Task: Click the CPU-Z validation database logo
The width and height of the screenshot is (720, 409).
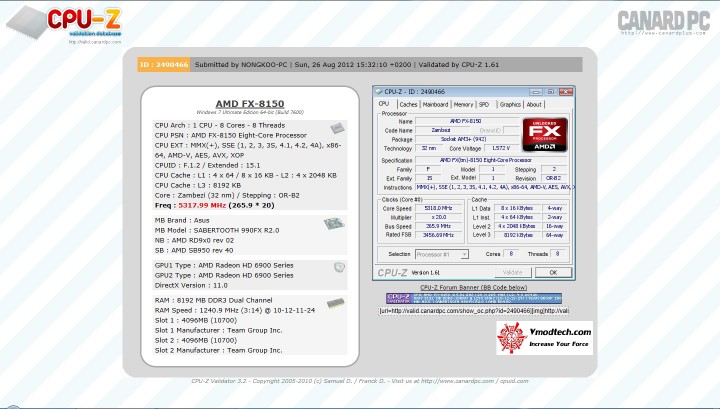Action: 64,22
